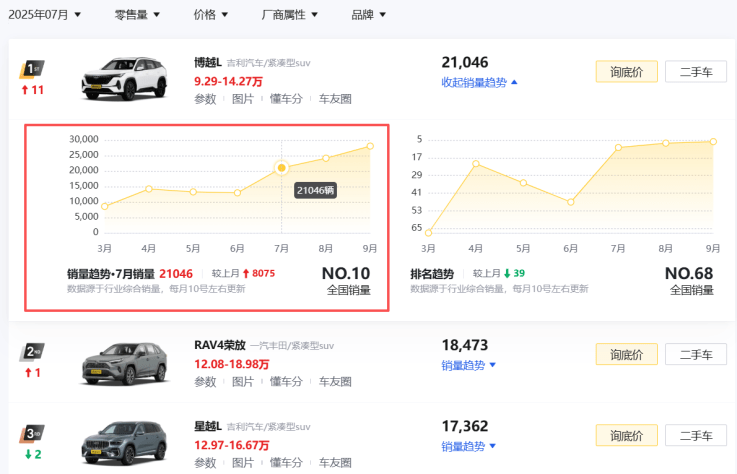
Task: Open 参数 link for 星越L
Action: (205, 463)
